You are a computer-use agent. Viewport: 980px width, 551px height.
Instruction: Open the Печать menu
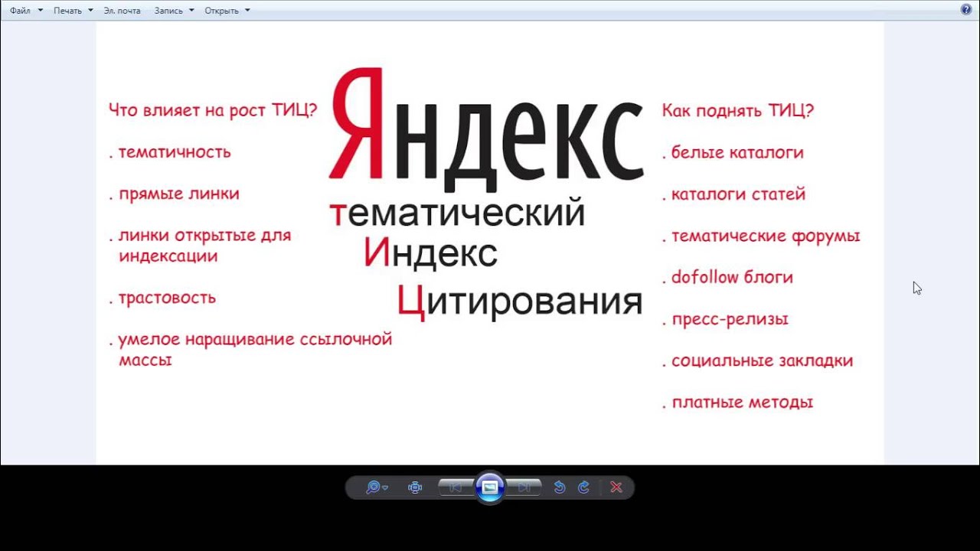click(x=67, y=11)
